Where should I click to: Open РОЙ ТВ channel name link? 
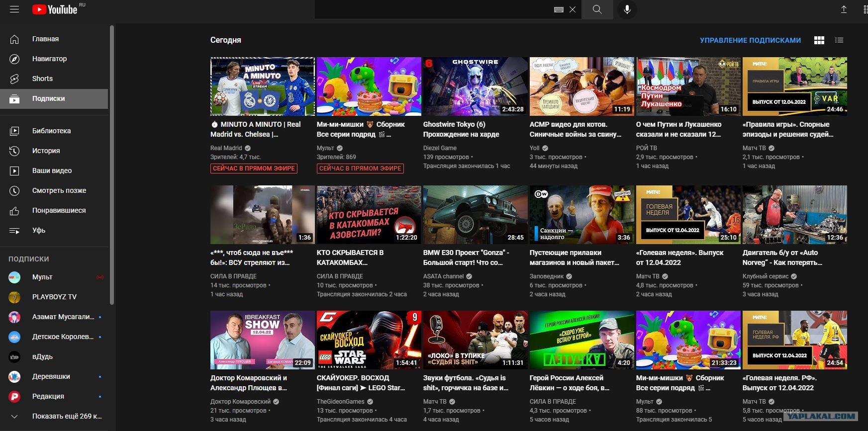click(x=647, y=148)
